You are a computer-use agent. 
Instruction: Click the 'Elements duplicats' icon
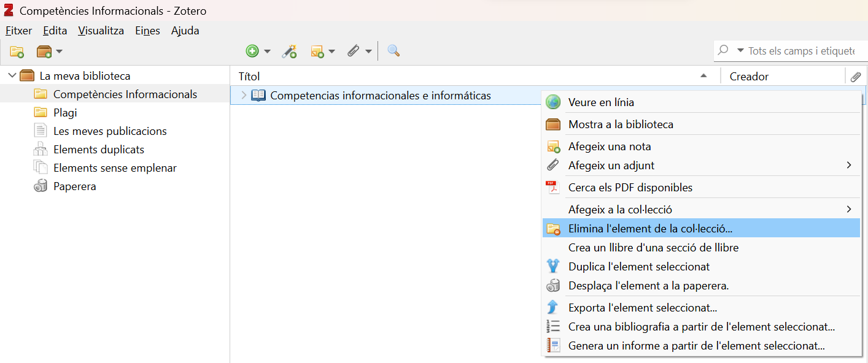pyautogui.click(x=41, y=149)
